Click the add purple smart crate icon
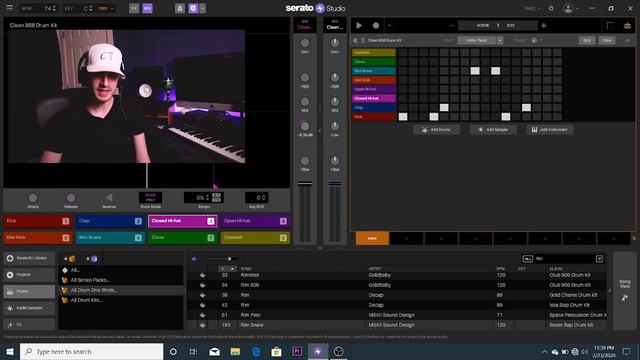640x360 pixels. [92, 259]
